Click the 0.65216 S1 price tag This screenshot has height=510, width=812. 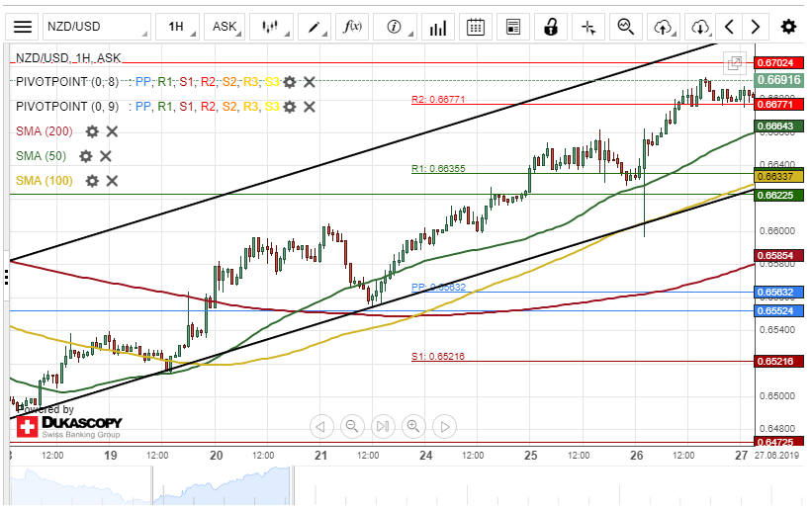pyautogui.click(x=778, y=362)
